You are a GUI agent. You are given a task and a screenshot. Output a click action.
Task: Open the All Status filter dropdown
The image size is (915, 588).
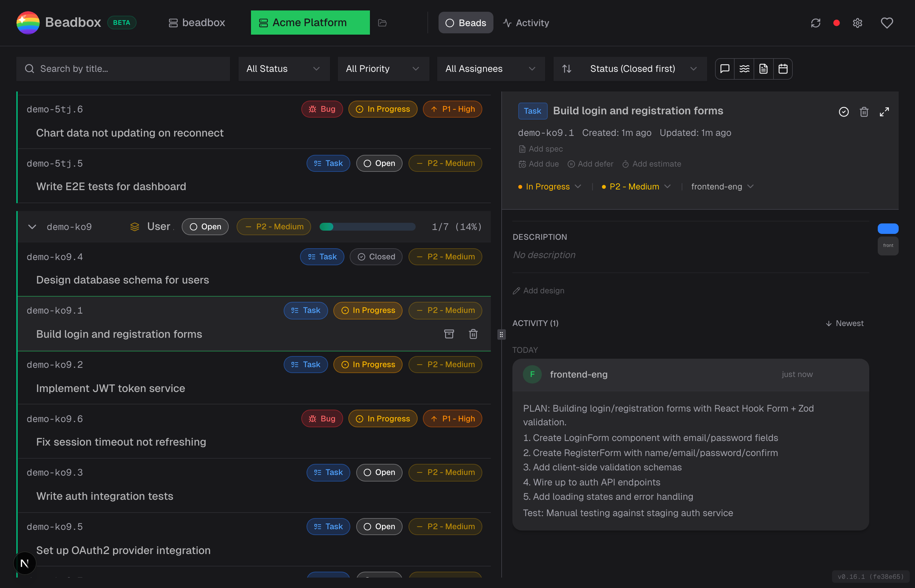[284, 69]
